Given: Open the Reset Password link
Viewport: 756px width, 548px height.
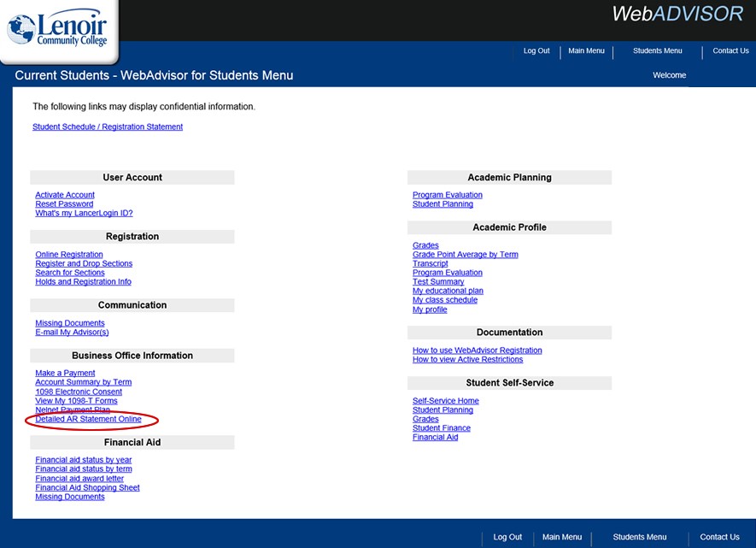Looking at the screenshot, I should [64, 204].
